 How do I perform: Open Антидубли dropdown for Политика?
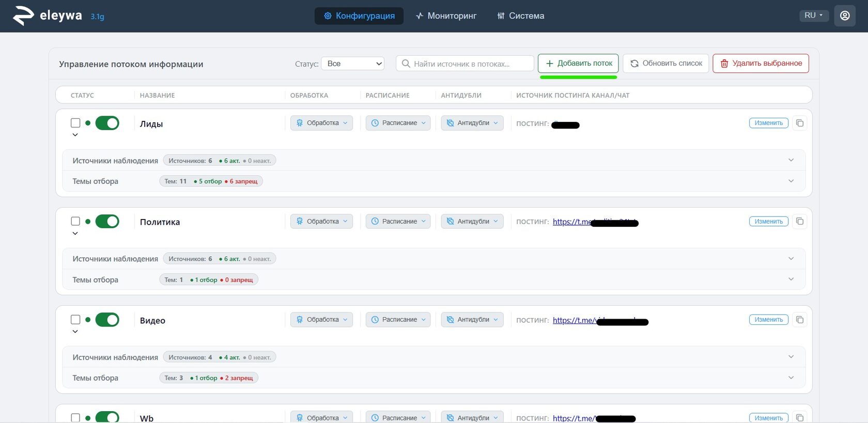tap(472, 221)
